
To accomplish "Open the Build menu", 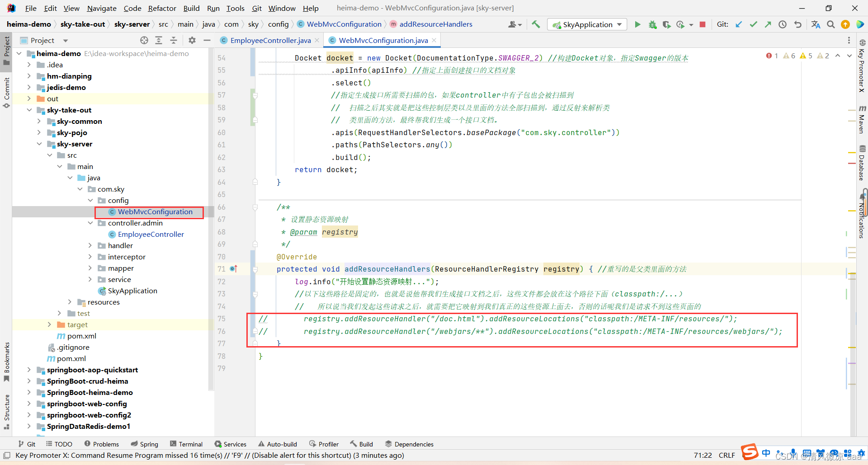I will [191, 8].
